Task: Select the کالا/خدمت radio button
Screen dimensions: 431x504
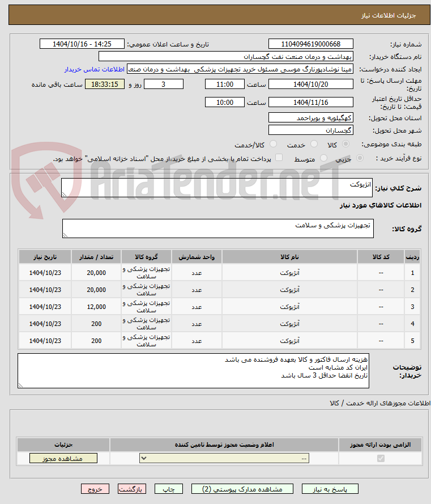Action: (274, 144)
